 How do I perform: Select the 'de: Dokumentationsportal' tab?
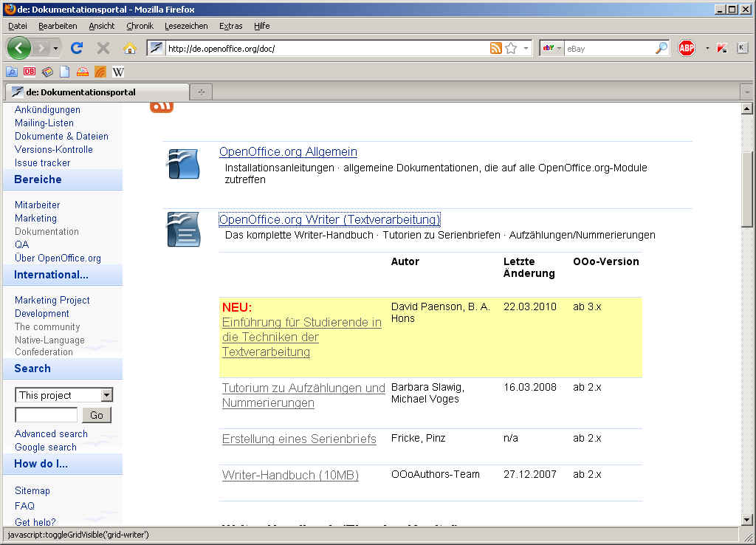(x=97, y=92)
